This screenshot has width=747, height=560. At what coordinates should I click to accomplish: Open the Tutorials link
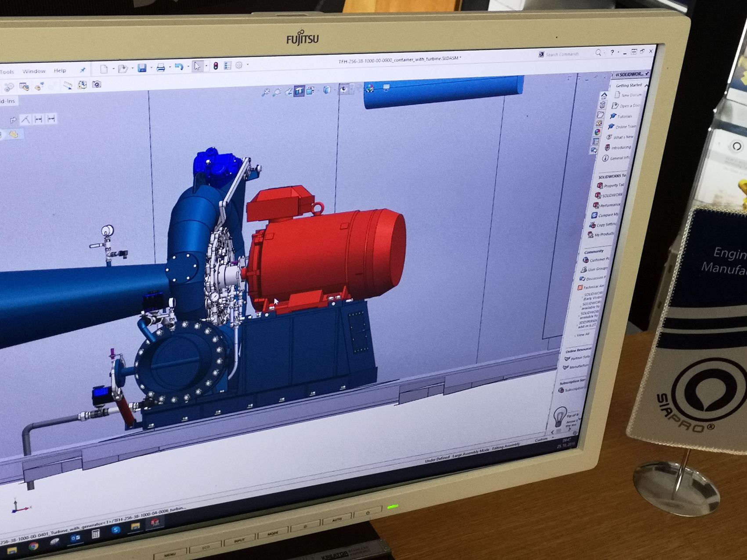pos(621,116)
